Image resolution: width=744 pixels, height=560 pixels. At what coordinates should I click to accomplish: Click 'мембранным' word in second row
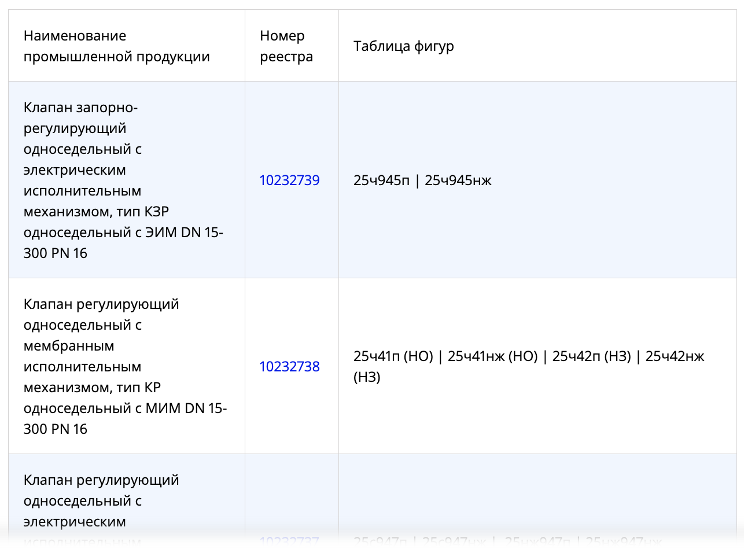(69, 345)
